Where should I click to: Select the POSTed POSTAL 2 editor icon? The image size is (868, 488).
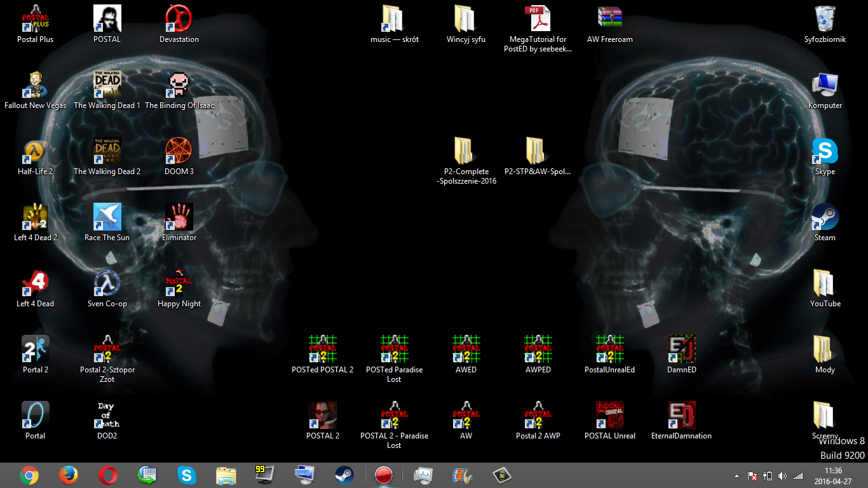(x=323, y=355)
